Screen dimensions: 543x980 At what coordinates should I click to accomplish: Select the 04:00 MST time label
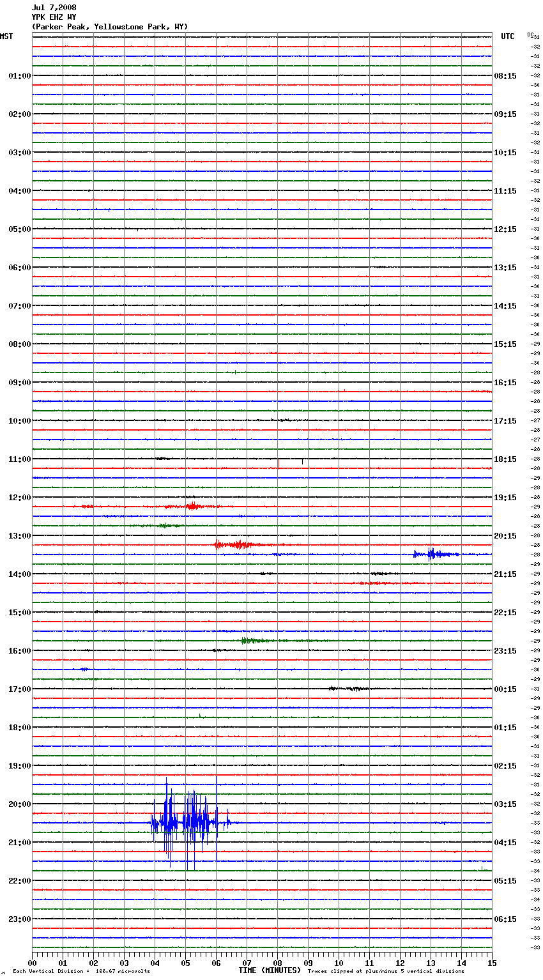pos(20,191)
